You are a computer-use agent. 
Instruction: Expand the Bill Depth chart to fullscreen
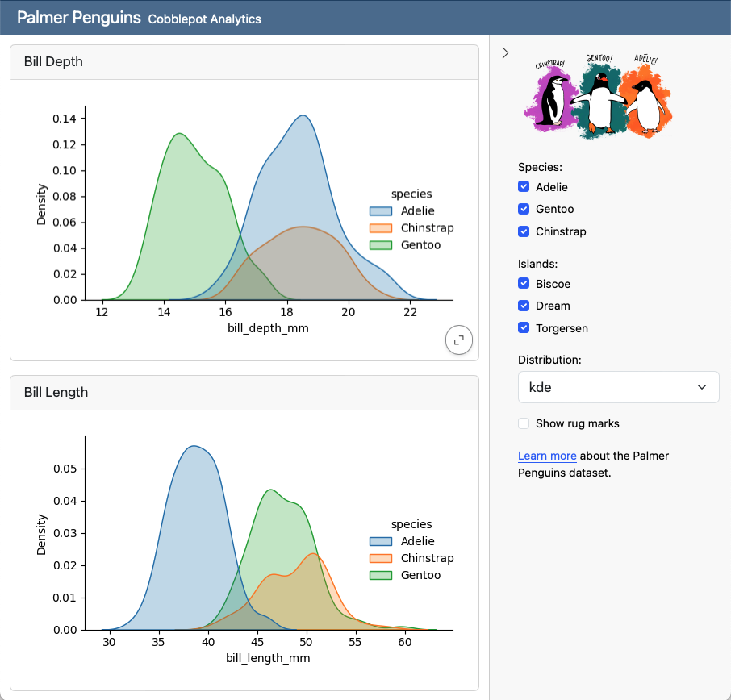pos(458,340)
